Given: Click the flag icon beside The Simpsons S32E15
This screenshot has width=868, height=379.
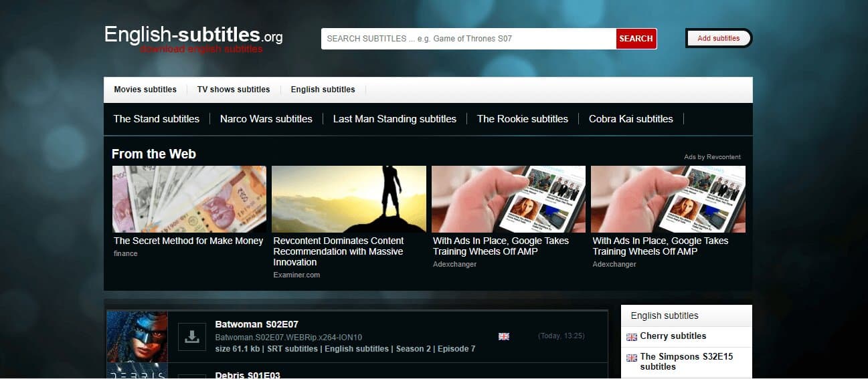Looking at the screenshot, I should 632,358.
